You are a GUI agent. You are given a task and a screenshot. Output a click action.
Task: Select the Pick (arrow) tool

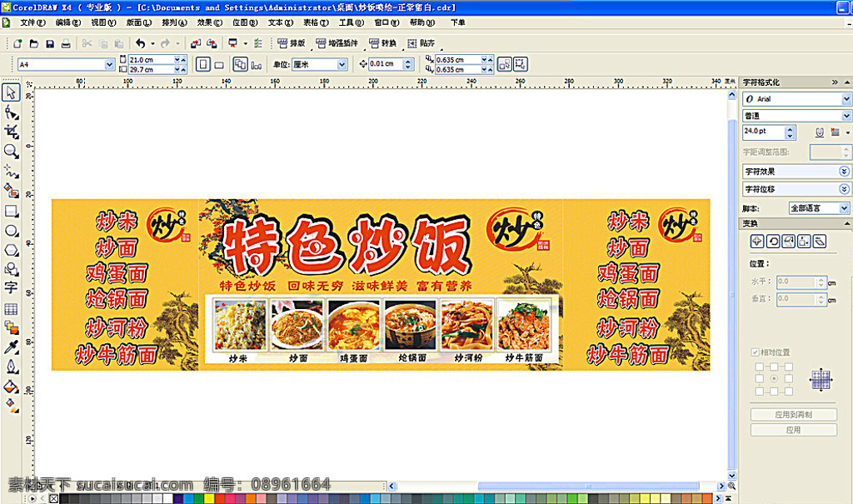11,92
